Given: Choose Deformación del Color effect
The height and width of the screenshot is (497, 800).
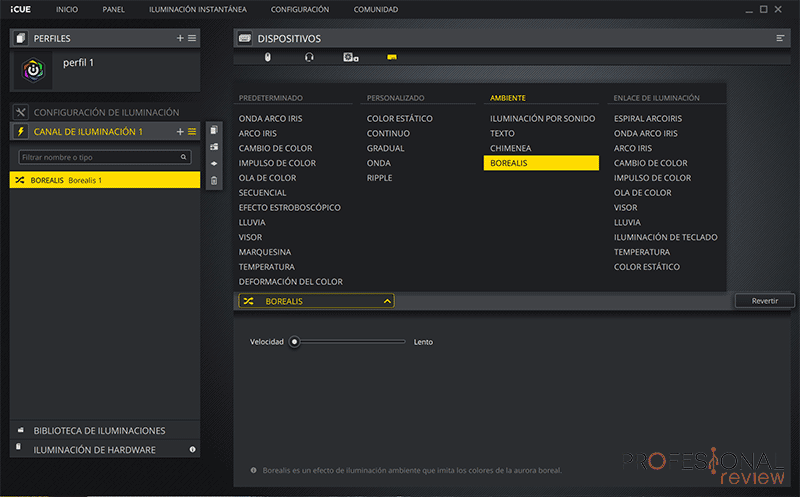Looking at the screenshot, I should [x=290, y=282].
